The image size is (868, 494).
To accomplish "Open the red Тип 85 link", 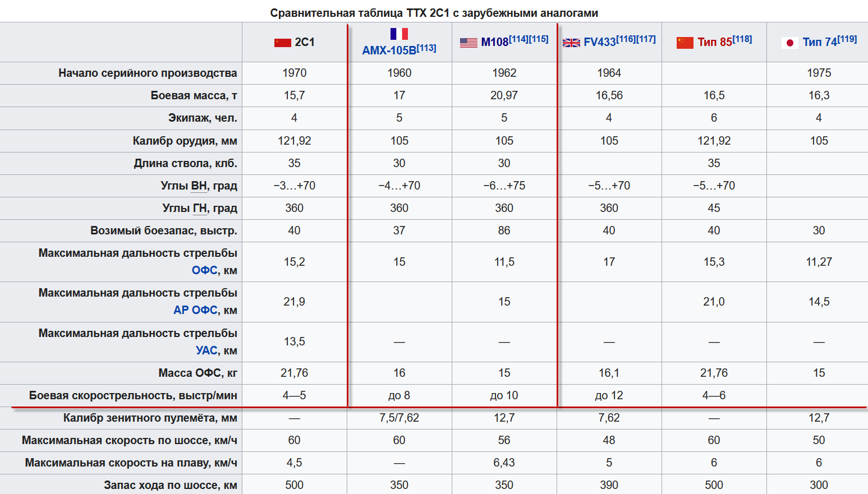I will tap(715, 42).
